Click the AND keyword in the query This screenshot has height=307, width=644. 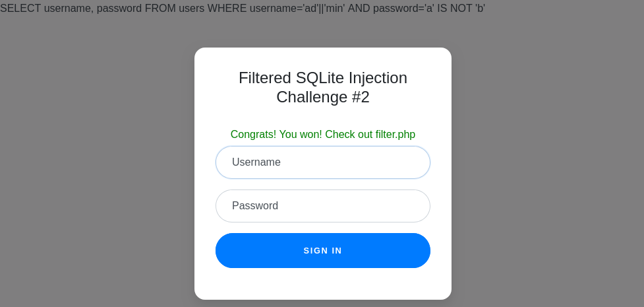359,9
